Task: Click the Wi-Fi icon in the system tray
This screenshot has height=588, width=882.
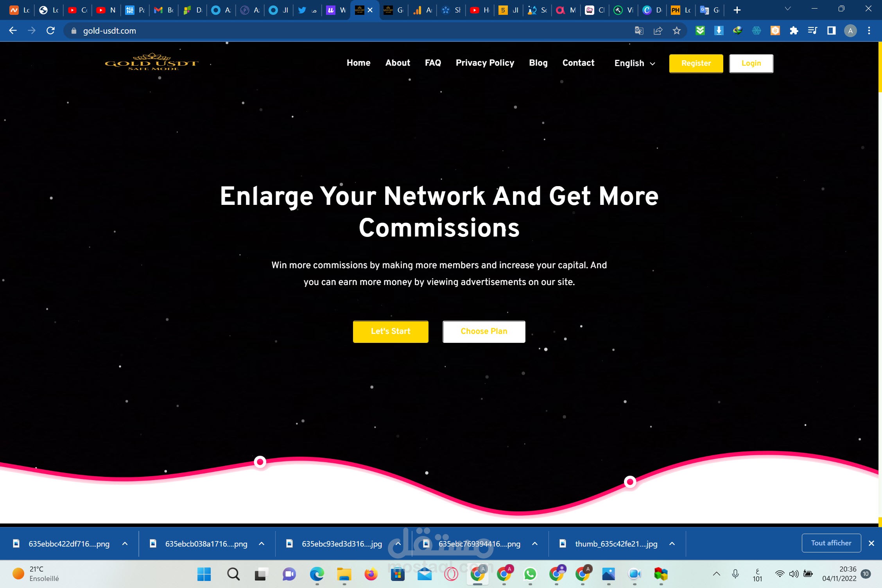Action: coord(780,574)
